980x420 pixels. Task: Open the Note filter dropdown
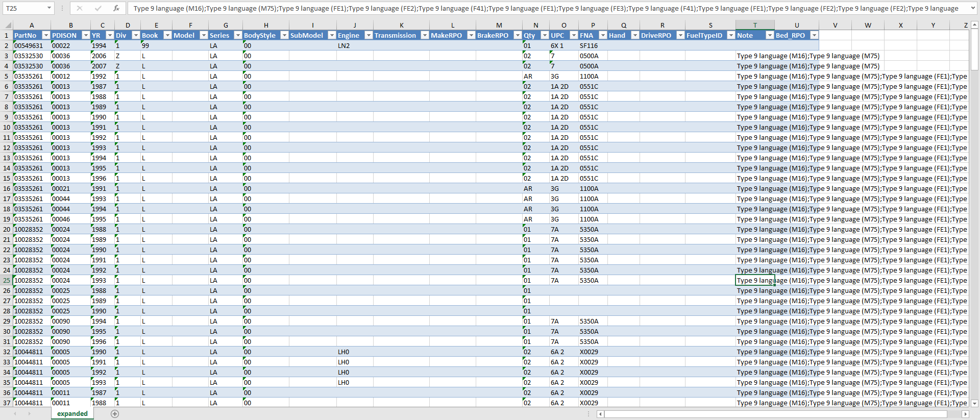click(x=770, y=35)
